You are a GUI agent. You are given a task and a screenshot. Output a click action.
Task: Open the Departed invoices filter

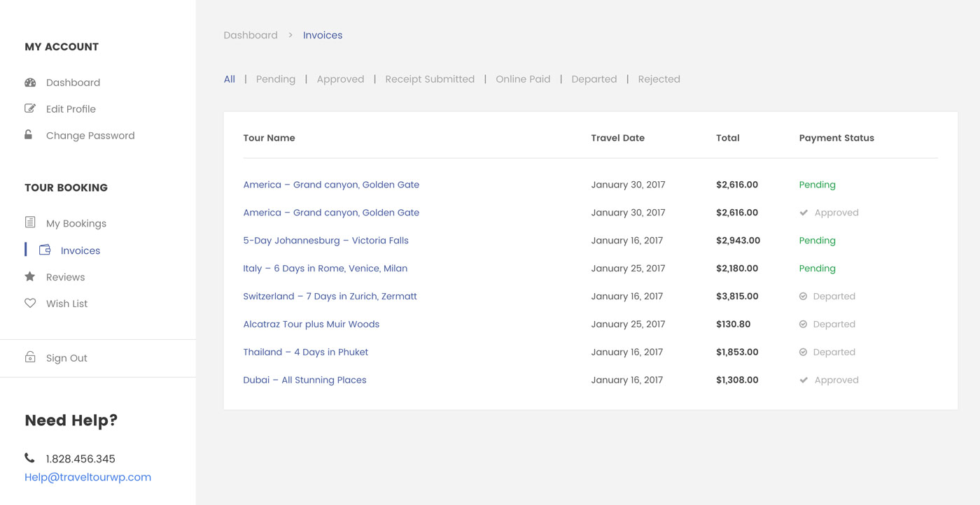click(594, 79)
